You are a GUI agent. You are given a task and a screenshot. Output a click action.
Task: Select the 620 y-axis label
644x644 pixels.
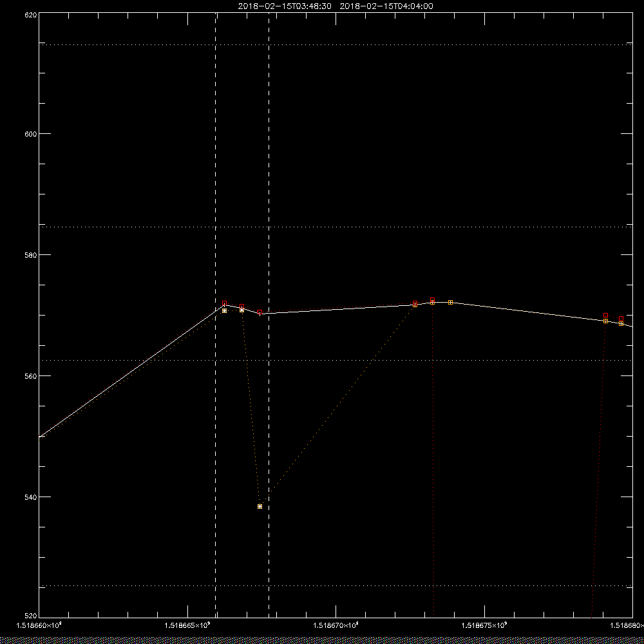tap(31, 14)
